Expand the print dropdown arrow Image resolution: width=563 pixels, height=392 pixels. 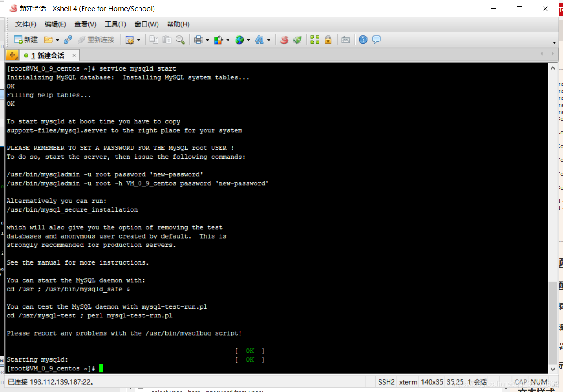pyautogui.click(x=207, y=40)
